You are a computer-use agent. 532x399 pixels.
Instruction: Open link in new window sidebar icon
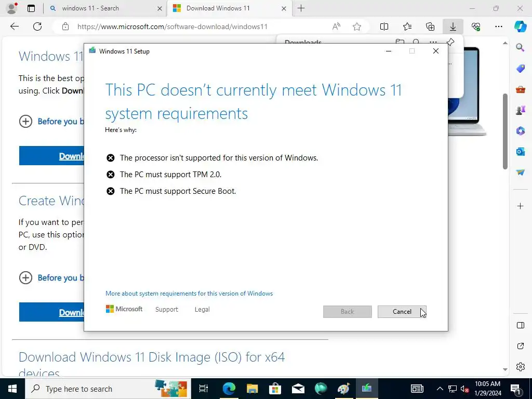pyautogui.click(x=520, y=346)
